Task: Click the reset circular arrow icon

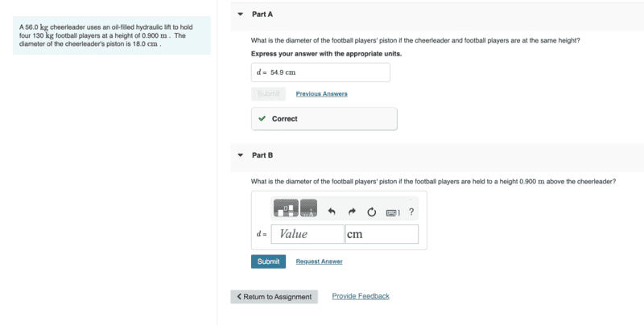Action: coord(371,212)
